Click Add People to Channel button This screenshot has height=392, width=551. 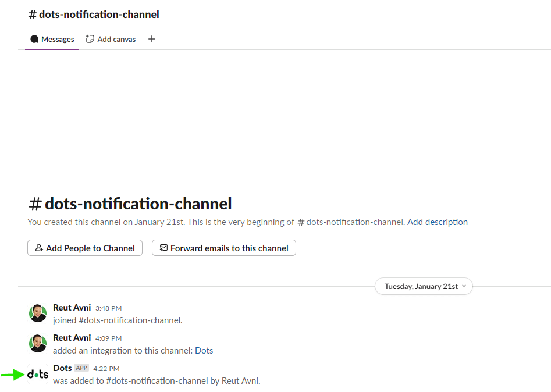[85, 248]
